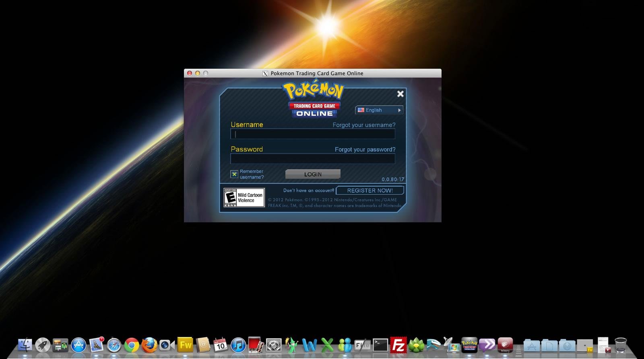Open the Documents folder stack in the Dock
The width and height of the screenshot is (644, 359).
[549, 345]
